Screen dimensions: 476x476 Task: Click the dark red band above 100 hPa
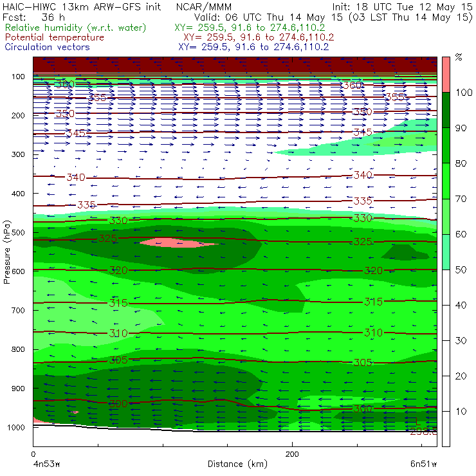235,65
